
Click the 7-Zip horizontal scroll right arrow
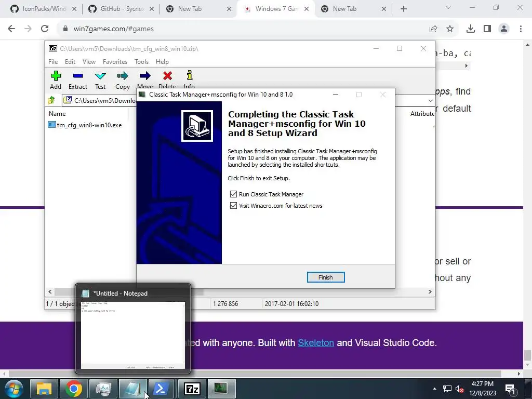(430, 292)
